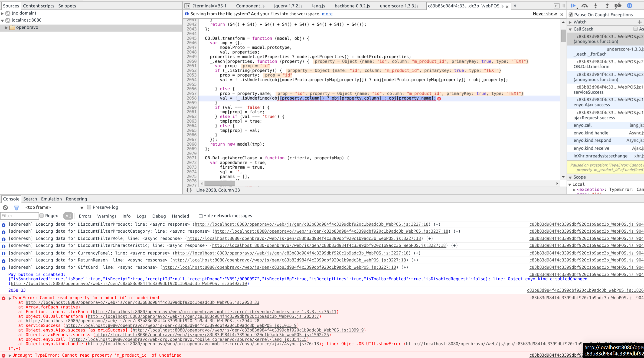Uncheck Pause On Caught Exceptions

pyautogui.click(x=571, y=14)
